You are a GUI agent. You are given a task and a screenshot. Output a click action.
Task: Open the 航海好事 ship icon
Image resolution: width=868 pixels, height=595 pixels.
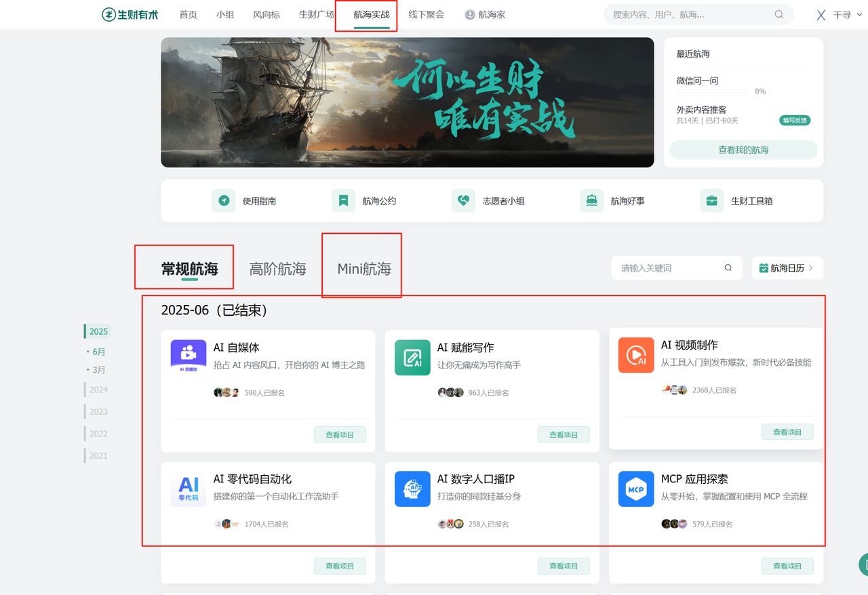(x=591, y=201)
